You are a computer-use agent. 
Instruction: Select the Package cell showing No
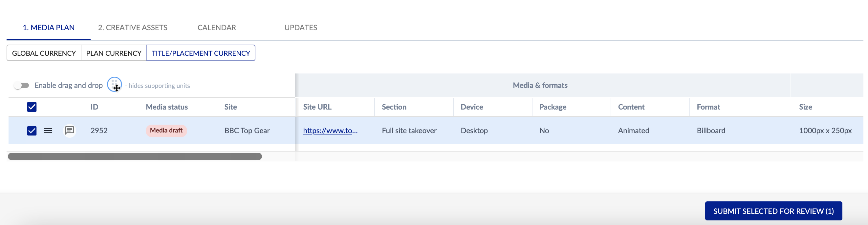pos(544,130)
